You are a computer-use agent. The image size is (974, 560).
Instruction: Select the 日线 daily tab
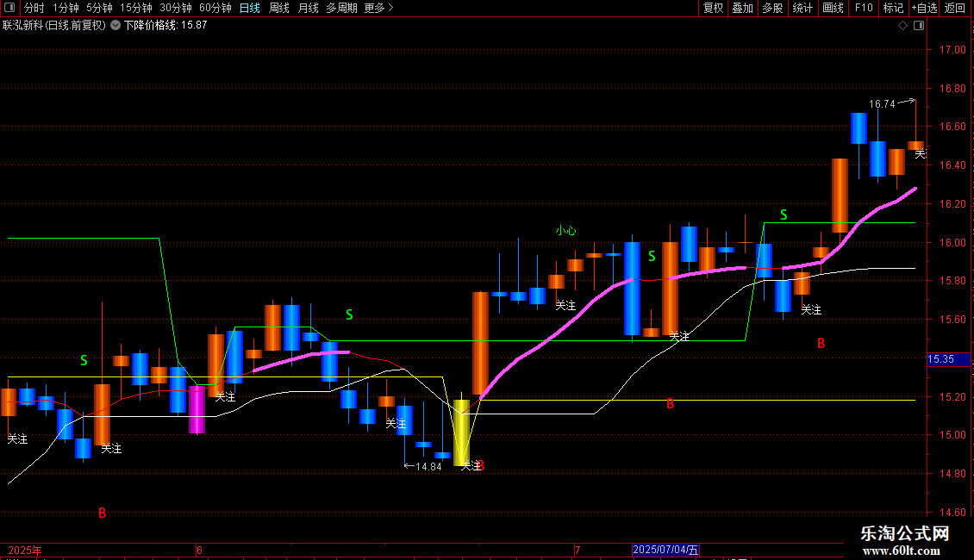[x=250, y=8]
